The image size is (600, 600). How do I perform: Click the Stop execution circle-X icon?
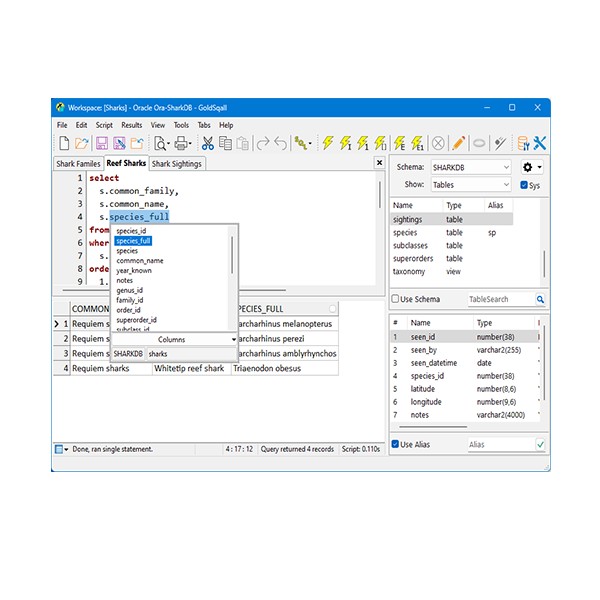coord(437,144)
